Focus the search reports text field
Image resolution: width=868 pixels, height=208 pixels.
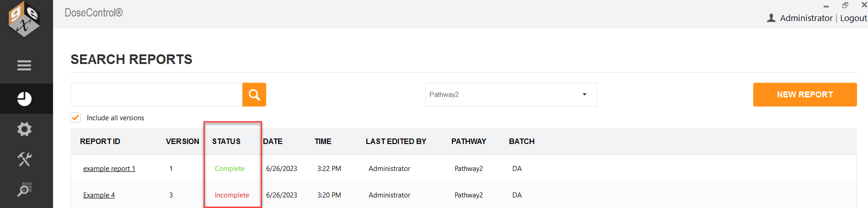156,95
